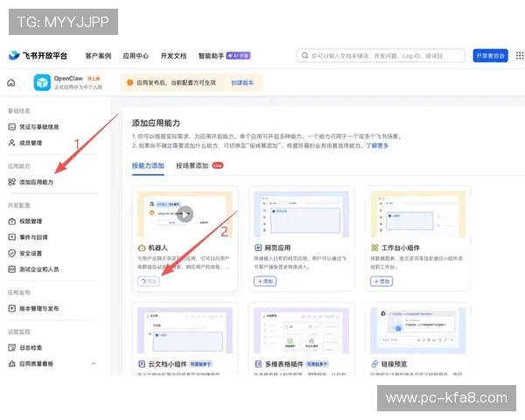Play the 机器人 preview video
The width and height of the screenshot is (525, 420).
tap(185, 214)
